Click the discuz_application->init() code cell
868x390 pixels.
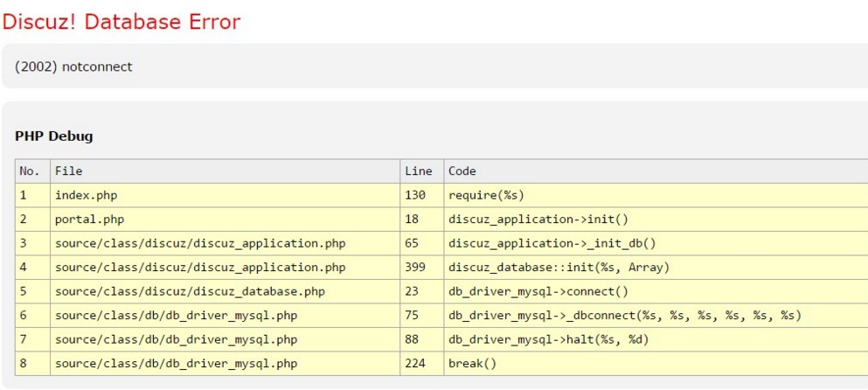[538, 219]
